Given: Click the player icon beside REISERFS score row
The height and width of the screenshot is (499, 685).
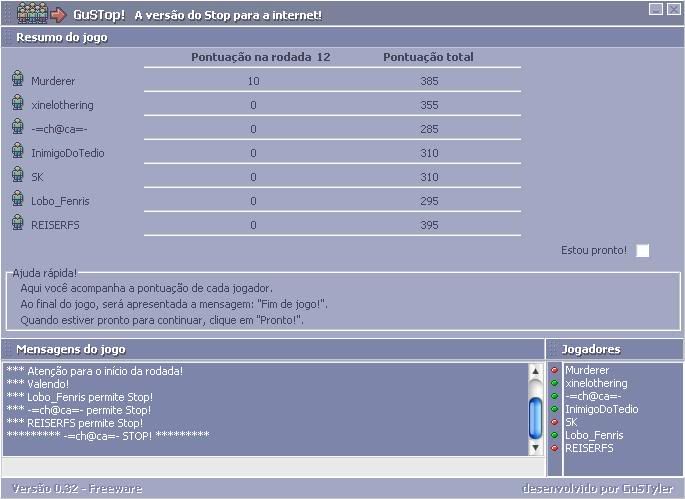Looking at the screenshot, I should pos(17,222).
